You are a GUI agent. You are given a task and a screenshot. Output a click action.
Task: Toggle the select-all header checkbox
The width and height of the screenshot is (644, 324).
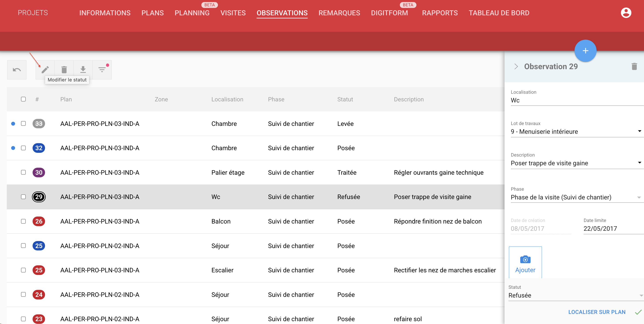click(23, 99)
